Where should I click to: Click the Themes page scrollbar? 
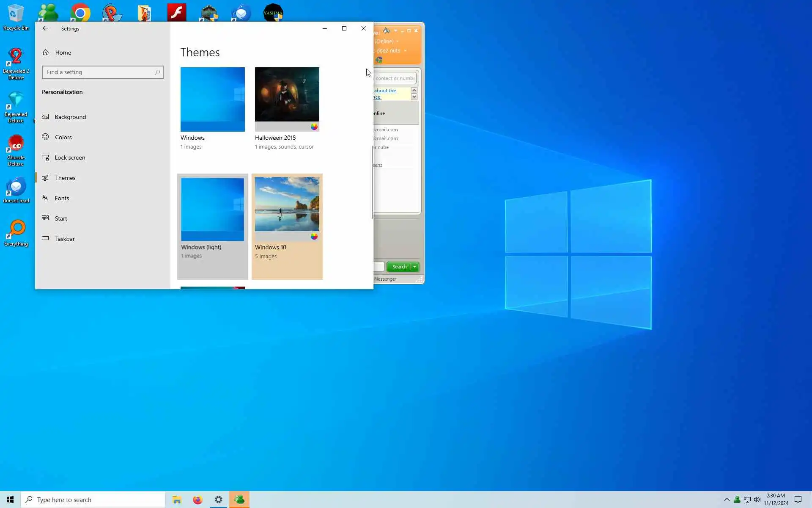tap(372, 182)
